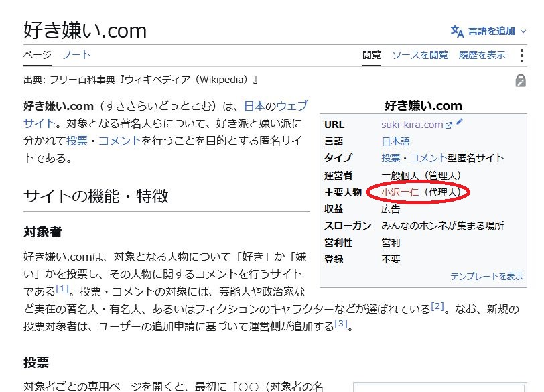Image resolution: width=544 pixels, height=392 pixels.
Task: Click the 出典: フリー百科事典 tagline
Action: click(x=141, y=80)
